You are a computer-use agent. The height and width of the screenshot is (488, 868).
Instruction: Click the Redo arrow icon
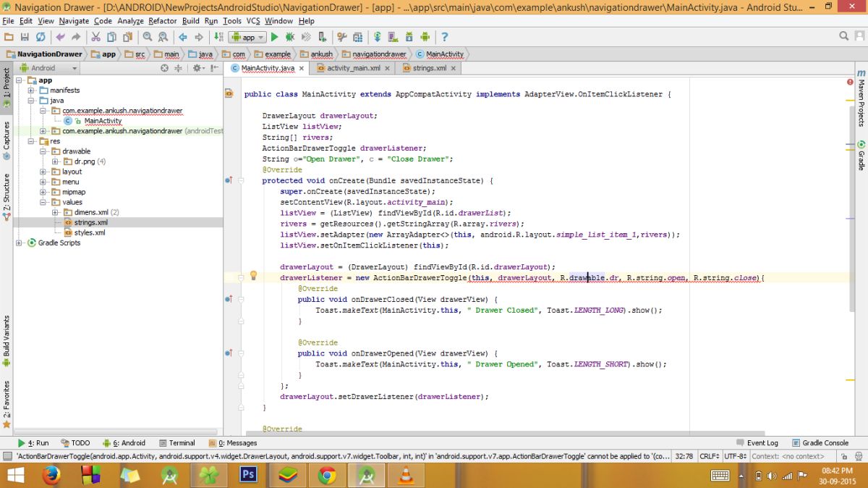75,37
